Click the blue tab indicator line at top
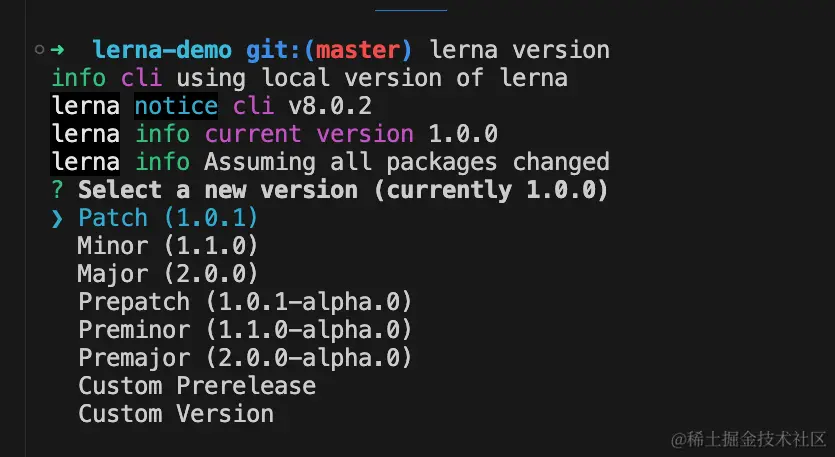835x457 pixels. [x=411, y=10]
